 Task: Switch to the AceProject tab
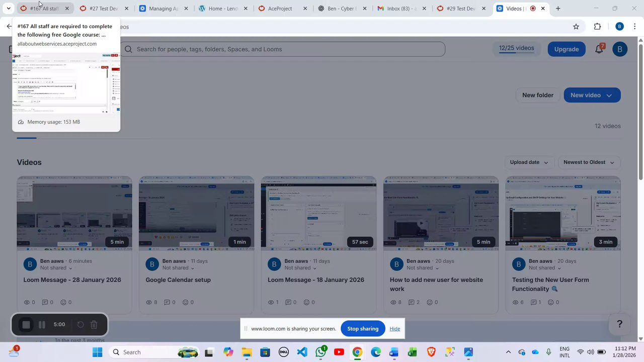[x=283, y=9]
